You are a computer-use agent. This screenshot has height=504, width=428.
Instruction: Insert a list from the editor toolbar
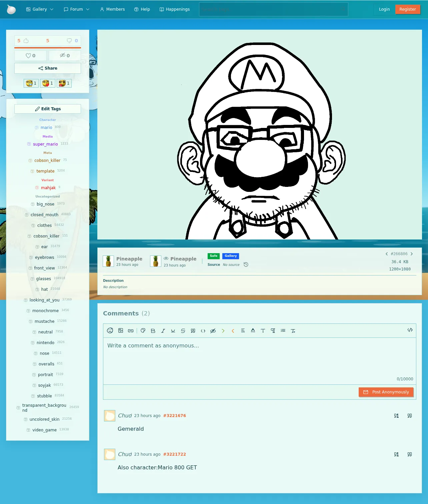point(283,330)
